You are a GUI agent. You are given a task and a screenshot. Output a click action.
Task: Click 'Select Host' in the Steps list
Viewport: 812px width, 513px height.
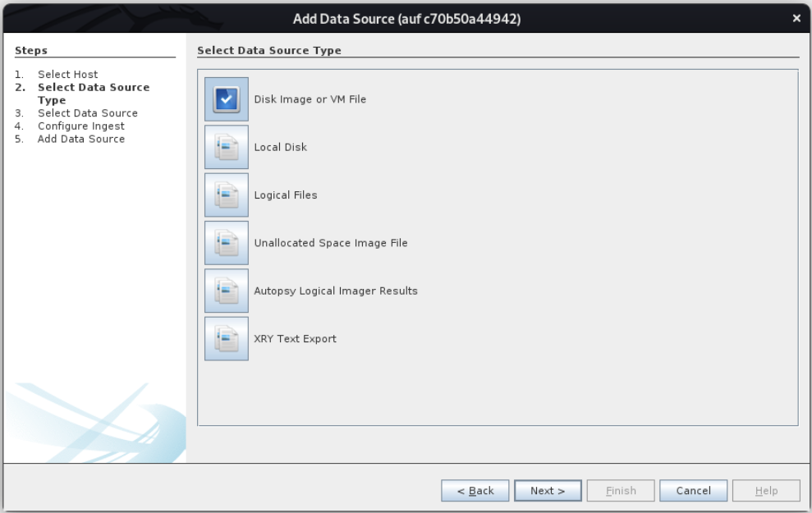tap(67, 75)
